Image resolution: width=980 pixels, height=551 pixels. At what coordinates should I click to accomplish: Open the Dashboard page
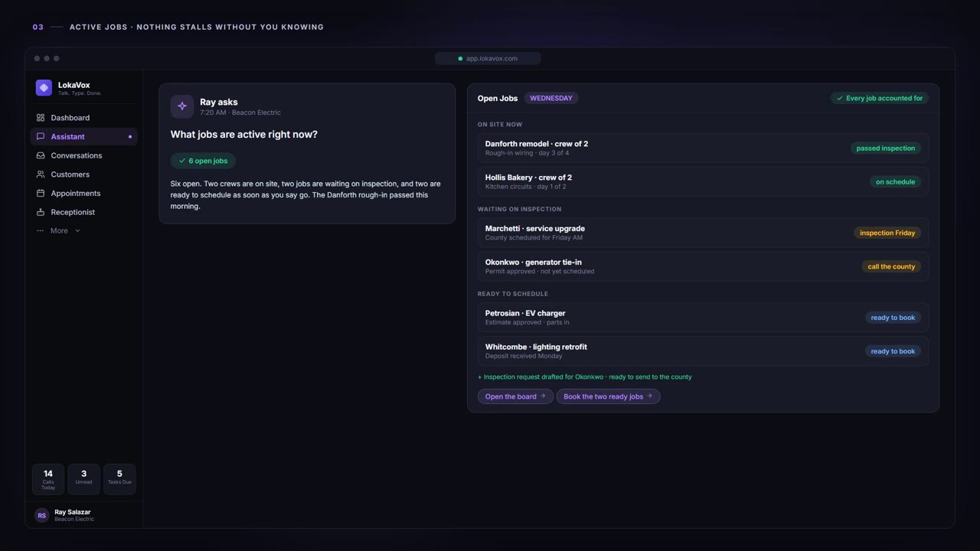[83, 118]
